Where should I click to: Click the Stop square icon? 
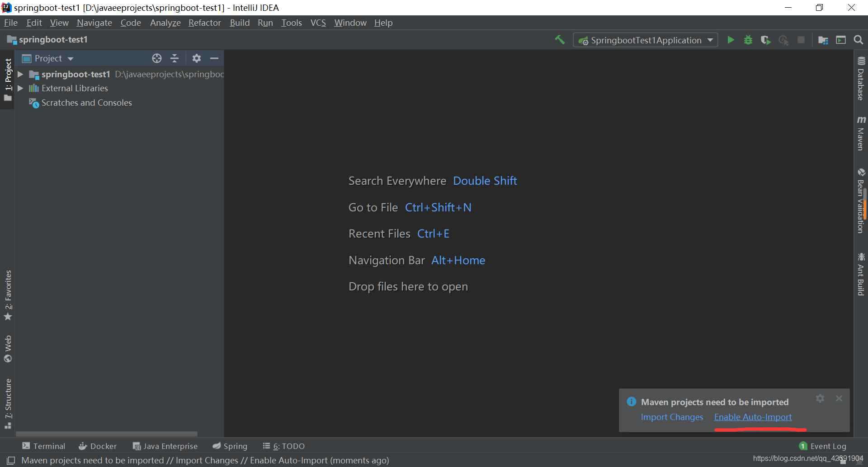pos(801,40)
